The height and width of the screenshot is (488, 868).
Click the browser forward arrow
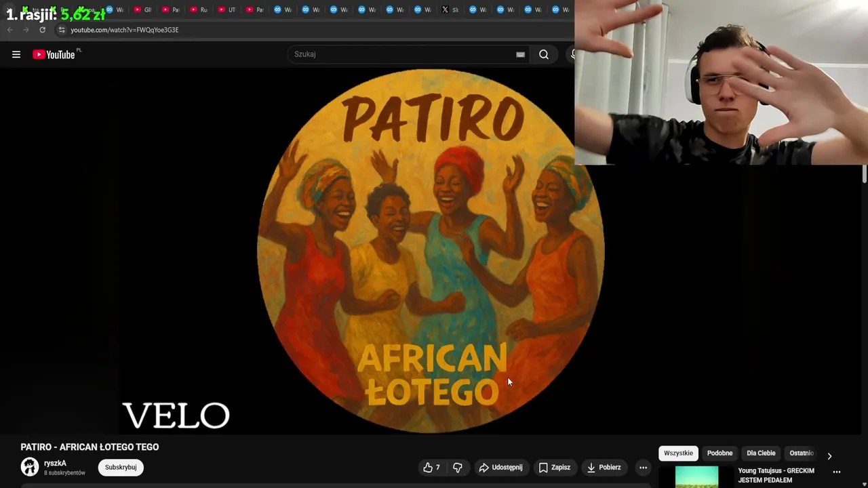(26, 30)
